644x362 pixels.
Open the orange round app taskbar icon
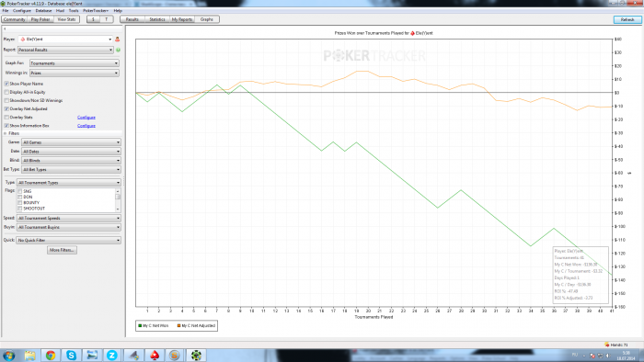175,355
